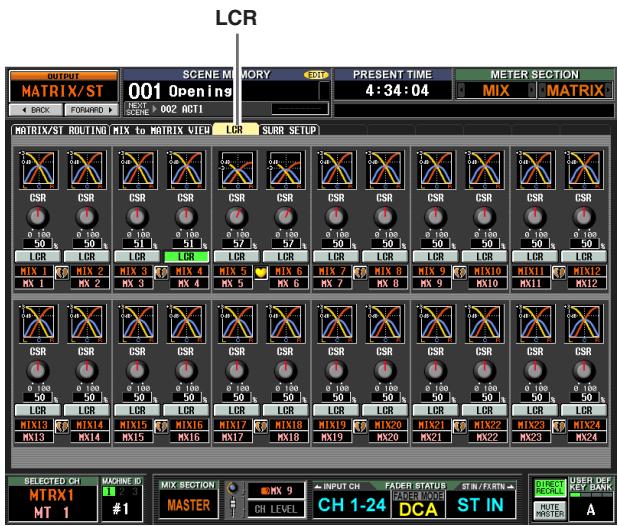
Task: Click the MIX 9 channel name box
Action: (430, 271)
